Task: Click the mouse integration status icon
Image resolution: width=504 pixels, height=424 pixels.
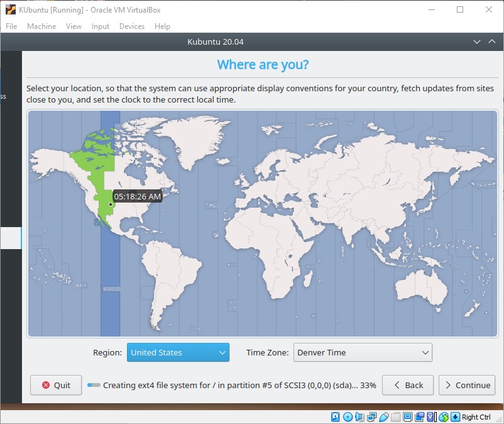Action: click(444, 417)
